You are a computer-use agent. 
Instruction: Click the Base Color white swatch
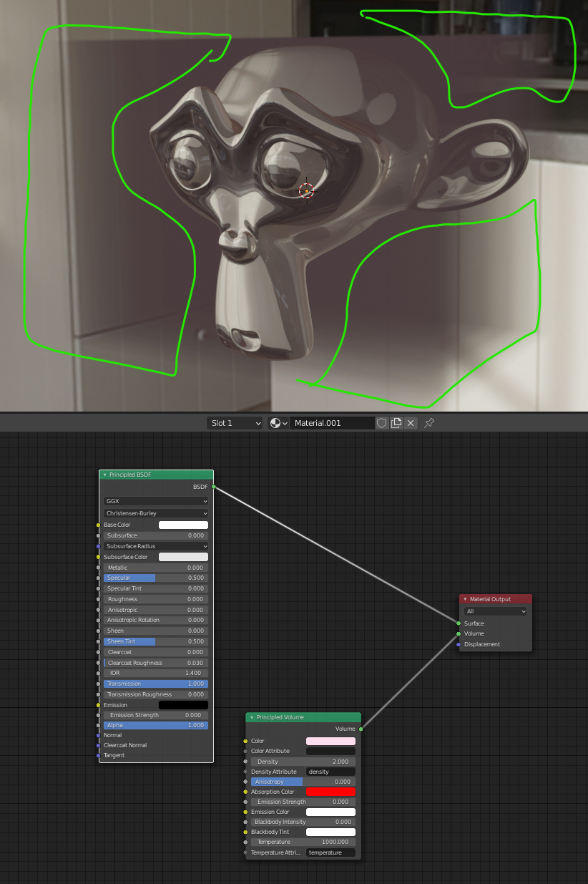(x=183, y=525)
